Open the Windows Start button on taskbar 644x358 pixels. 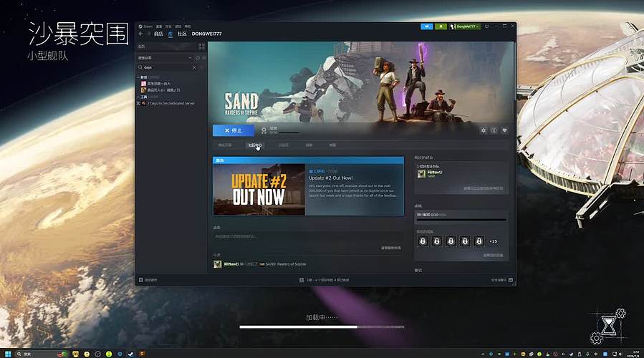point(8,354)
